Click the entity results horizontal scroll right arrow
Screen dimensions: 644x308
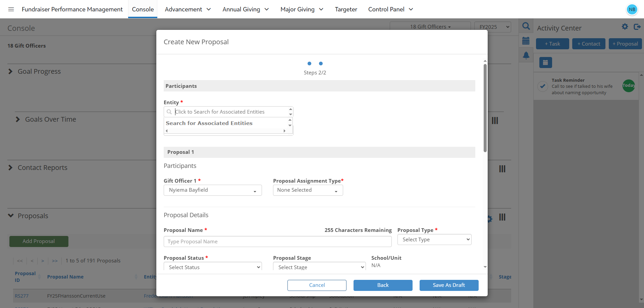284,131
